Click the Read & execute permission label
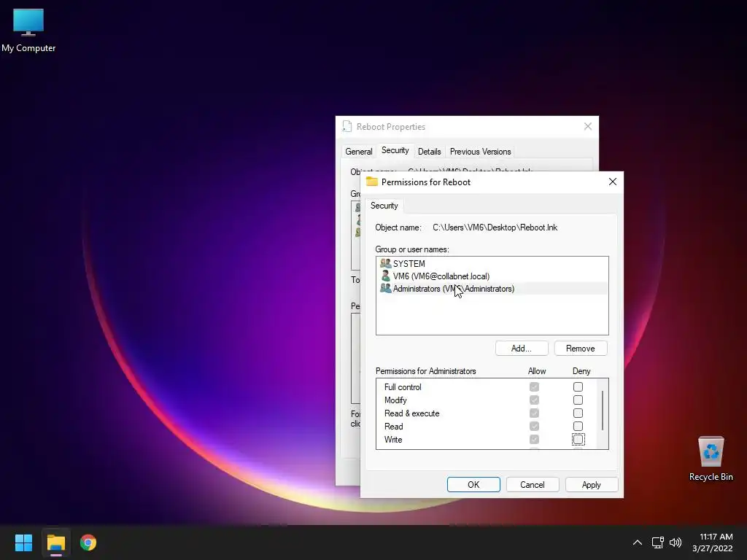The image size is (747, 560). point(411,413)
